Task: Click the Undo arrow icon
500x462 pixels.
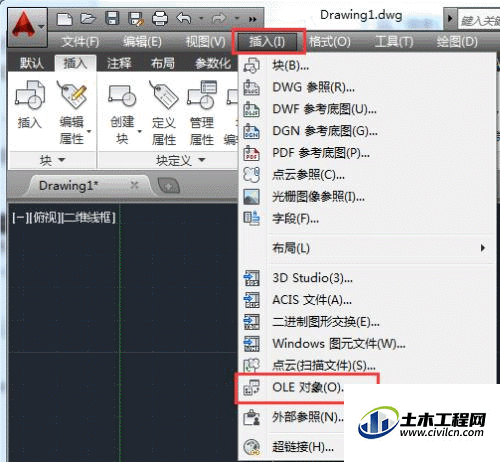Action: point(184,18)
